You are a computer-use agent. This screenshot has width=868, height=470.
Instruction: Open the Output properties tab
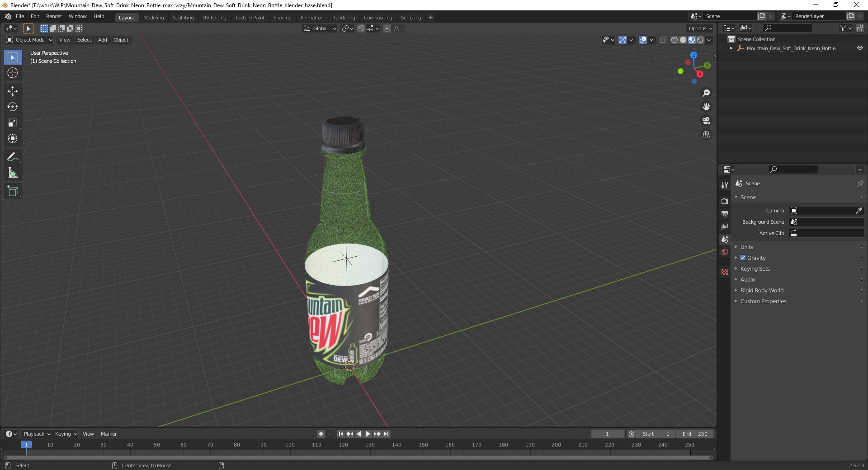(x=725, y=214)
